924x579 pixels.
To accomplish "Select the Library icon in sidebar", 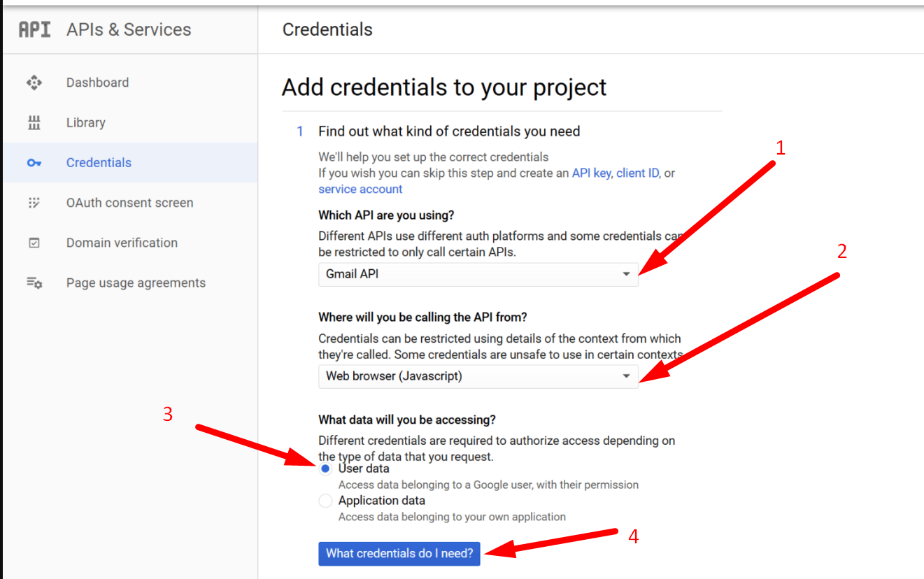I will pos(34,122).
